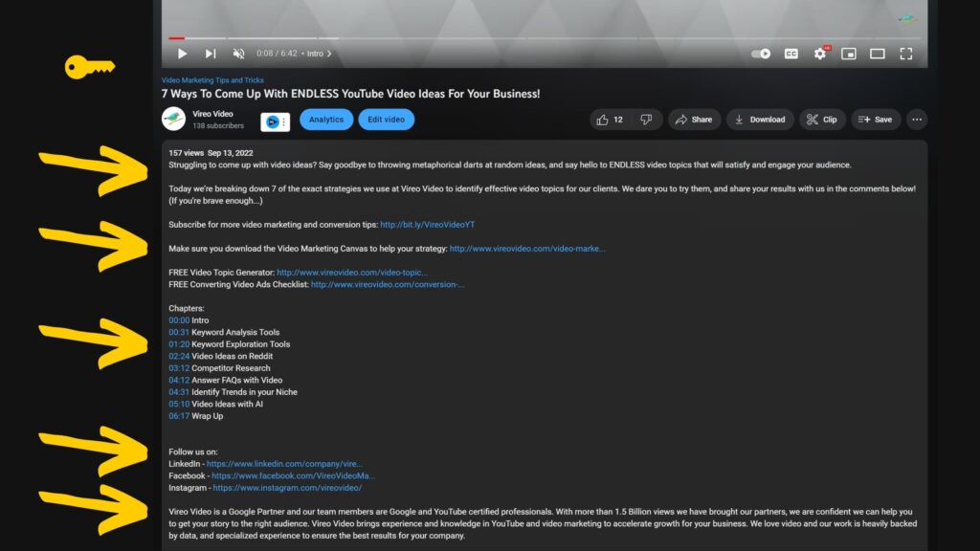Toggle the autoplay switch

tap(761, 54)
